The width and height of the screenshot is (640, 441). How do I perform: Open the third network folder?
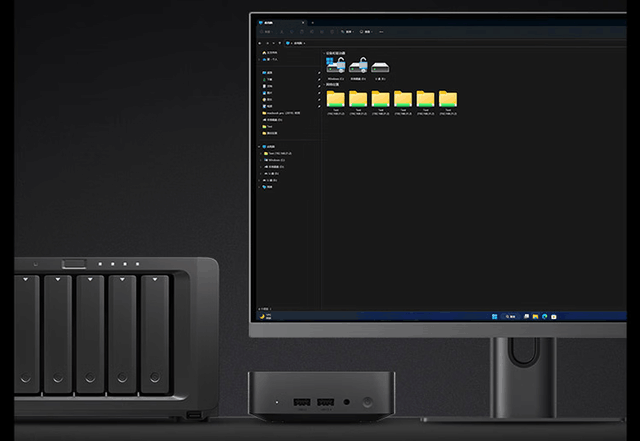pos(381,99)
